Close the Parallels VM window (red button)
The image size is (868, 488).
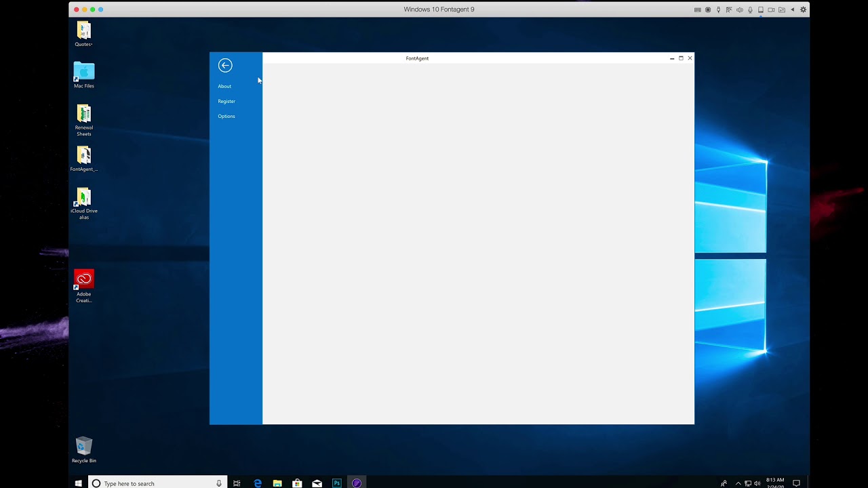77,9
